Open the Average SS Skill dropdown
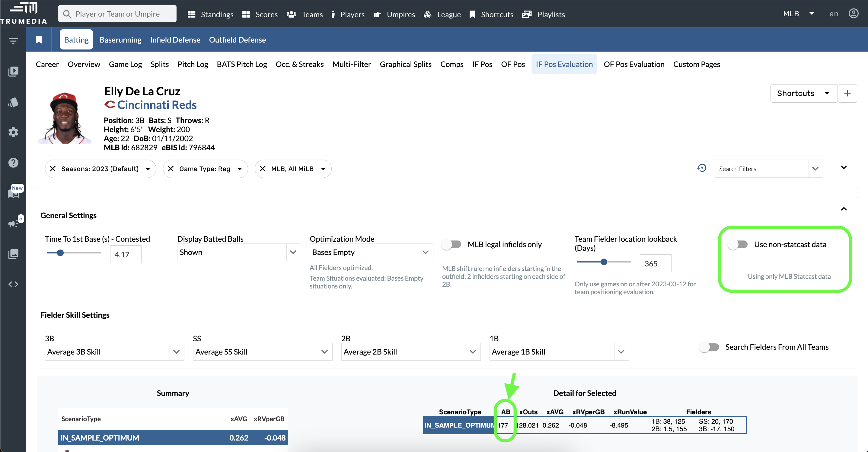The height and width of the screenshot is (452, 868). (262, 352)
